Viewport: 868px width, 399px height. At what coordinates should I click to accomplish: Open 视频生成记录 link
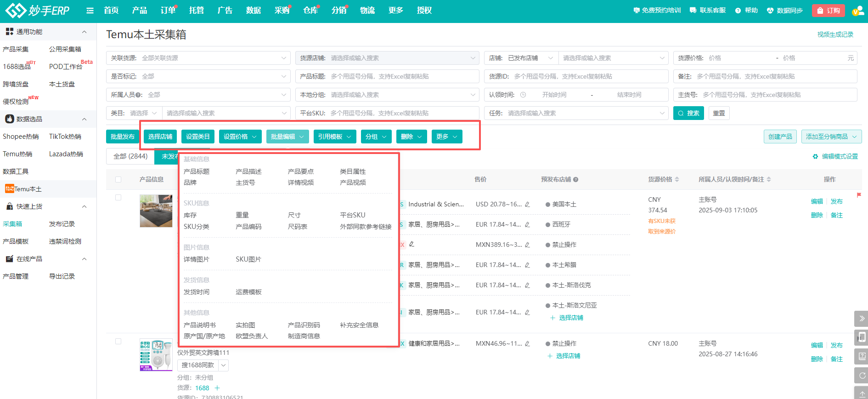tap(835, 34)
